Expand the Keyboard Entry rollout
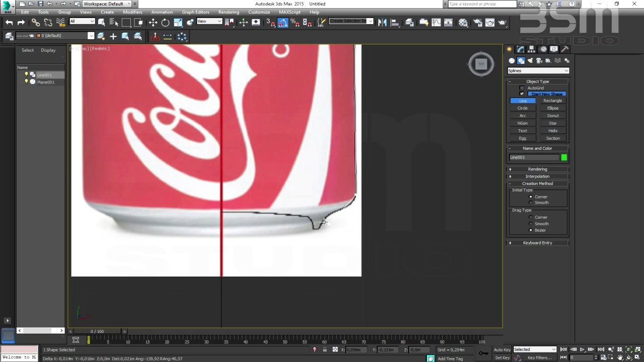Viewport: 644px width, 362px height. click(537, 243)
